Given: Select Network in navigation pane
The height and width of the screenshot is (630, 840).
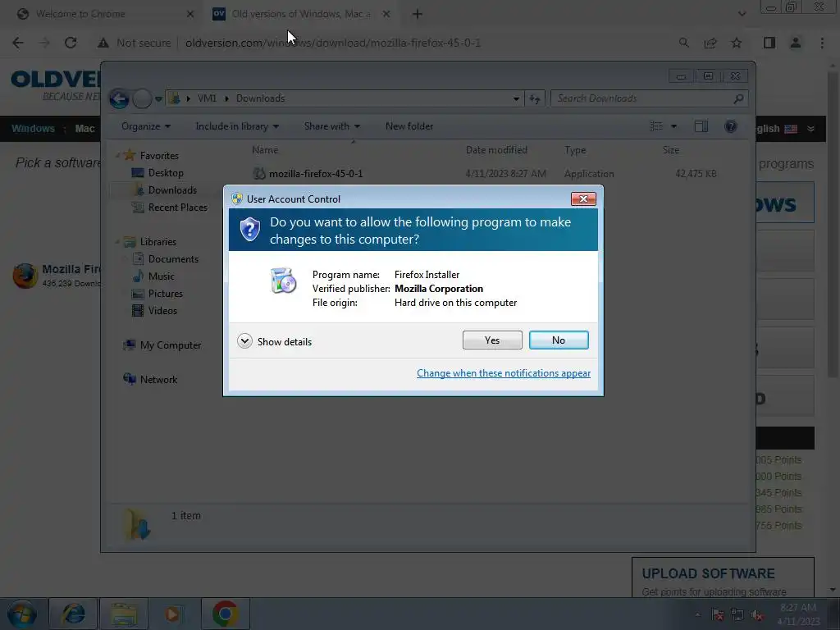Looking at the screenshot, I should [158, 379].
